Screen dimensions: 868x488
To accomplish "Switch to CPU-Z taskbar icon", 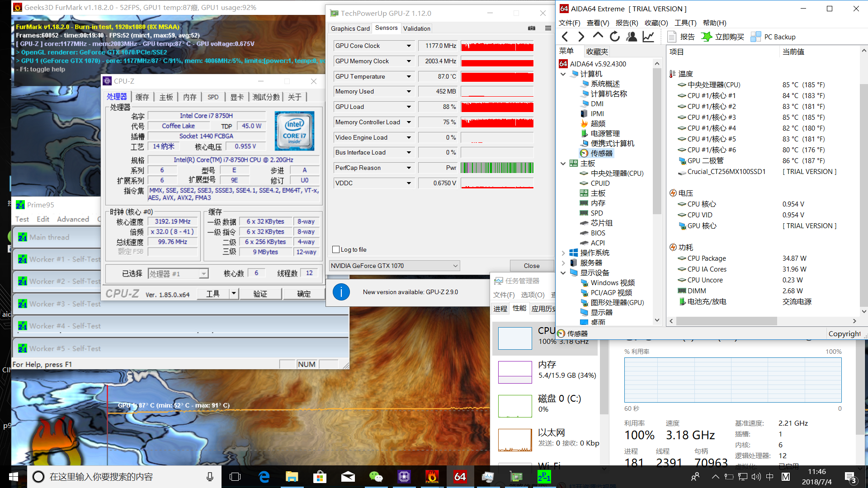I will click(404, 477).
